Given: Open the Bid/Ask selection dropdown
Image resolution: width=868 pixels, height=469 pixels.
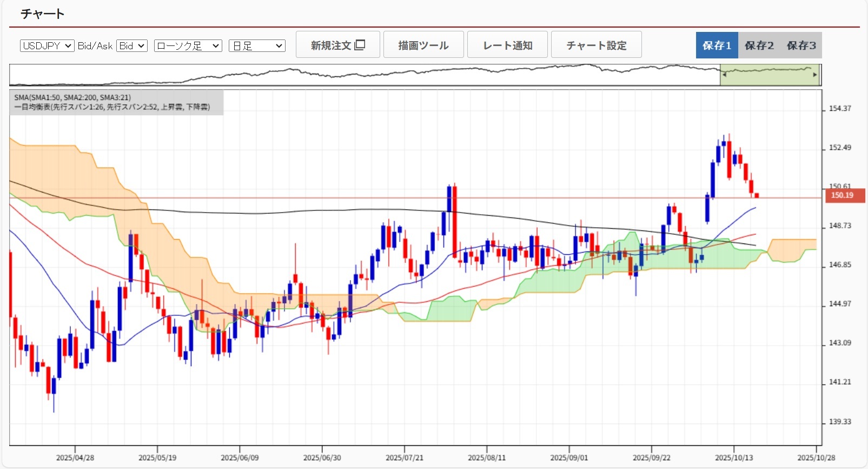Looking at the screenshot, I should [x=132, y=46].
